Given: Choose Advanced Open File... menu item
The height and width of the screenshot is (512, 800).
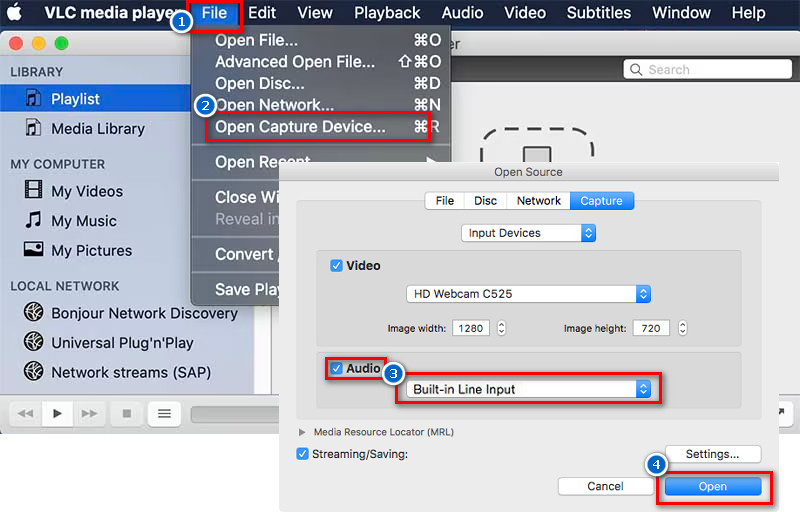Looking at the screenshot, I should tap(321, 62).
